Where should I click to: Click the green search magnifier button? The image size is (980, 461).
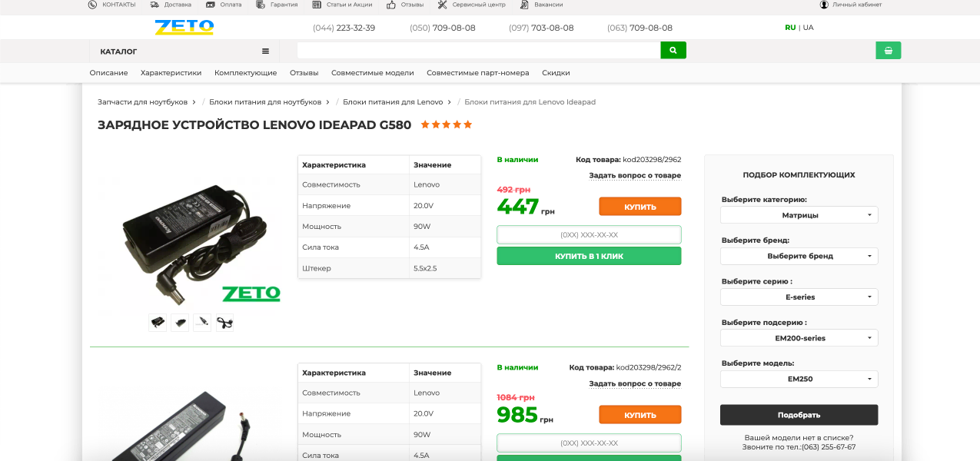[x=673, y=50]
